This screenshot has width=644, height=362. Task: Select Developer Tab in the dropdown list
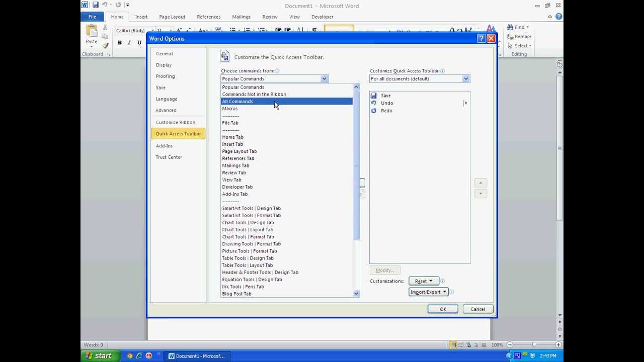[x=287, y=187]
